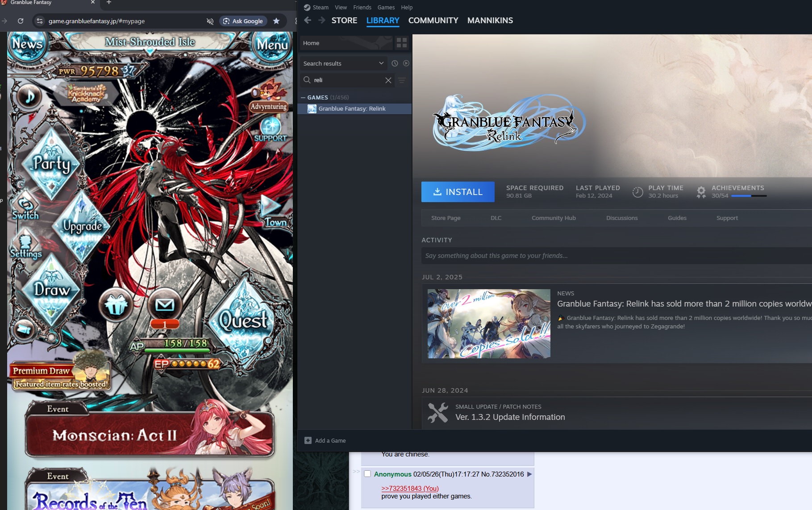Open the game's Menu button
The height and width of the screenshot is (510, 812).
tap(272, 45)
